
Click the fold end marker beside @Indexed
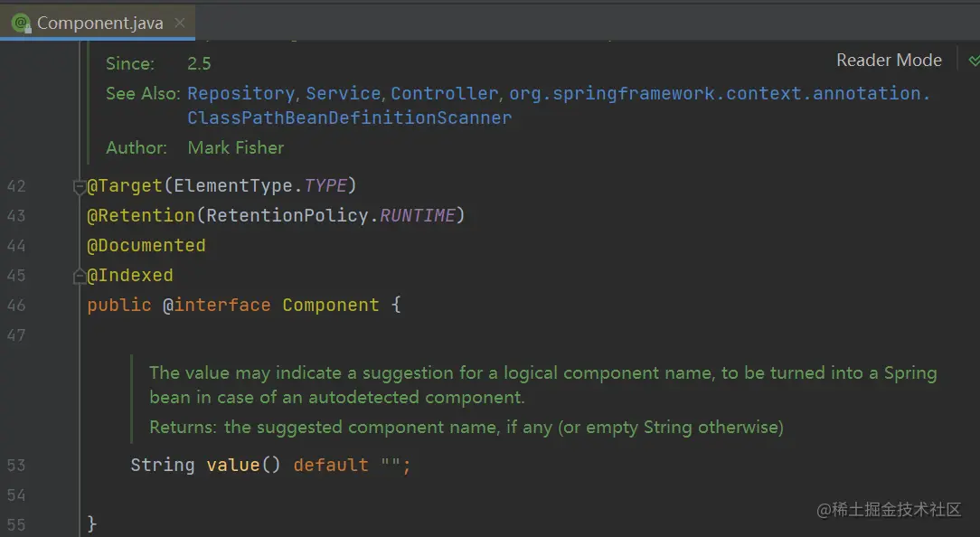tap(80, 276)
